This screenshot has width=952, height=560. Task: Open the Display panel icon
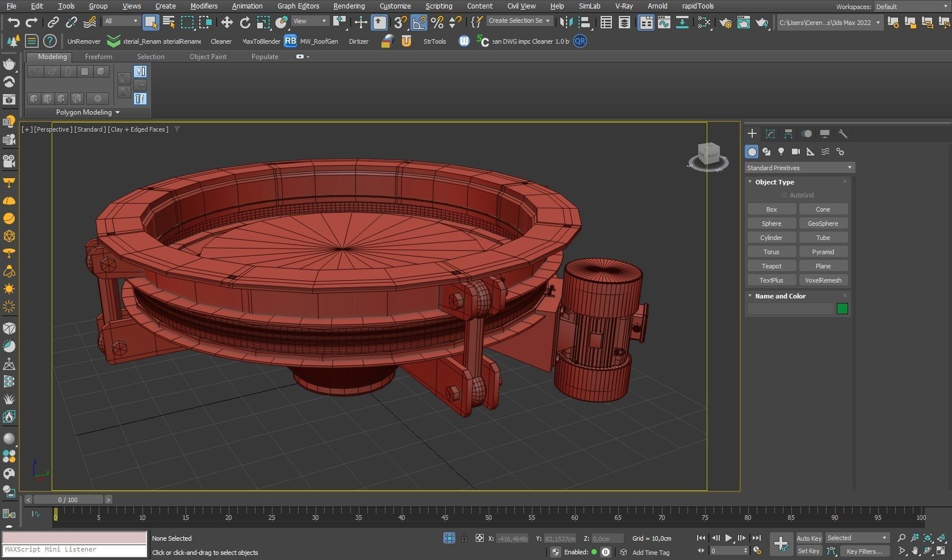[825, 134]
